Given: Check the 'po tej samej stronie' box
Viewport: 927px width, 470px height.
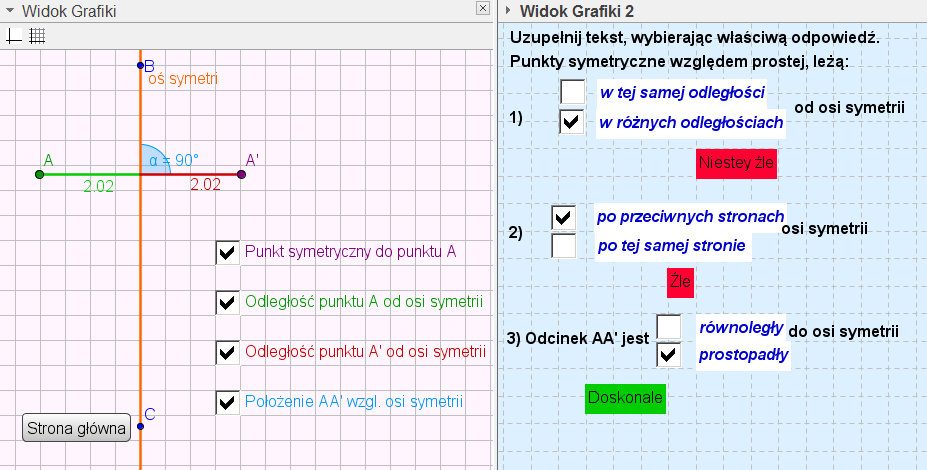Looking at the screenshot, I should 563,245.
